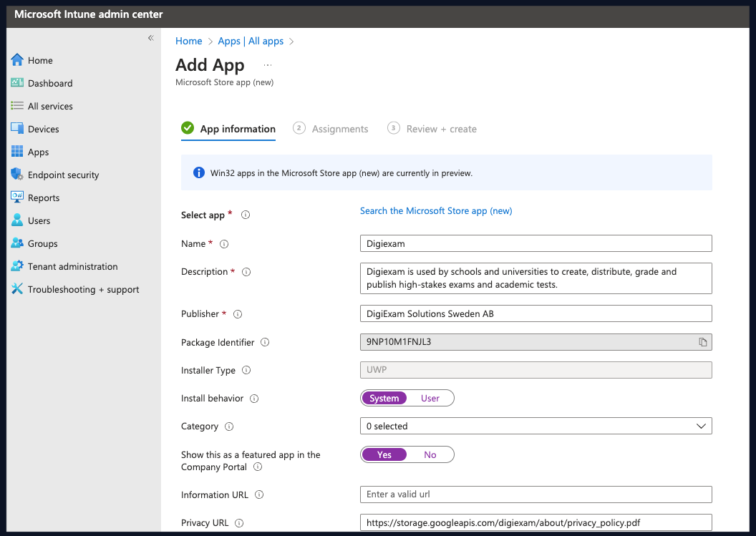The image size is (756, 536).
Task: Click info icon next to Installer Type
Action: [x=246, y=370]
